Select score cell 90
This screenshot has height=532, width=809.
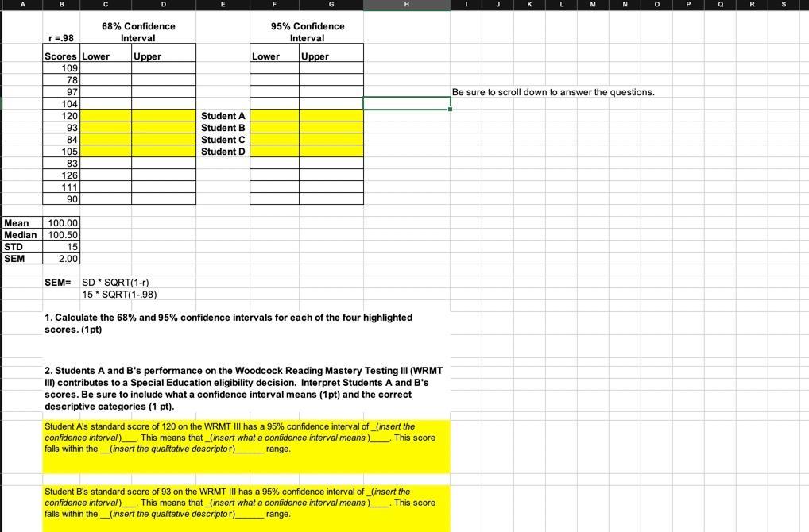tap(61, 199)
